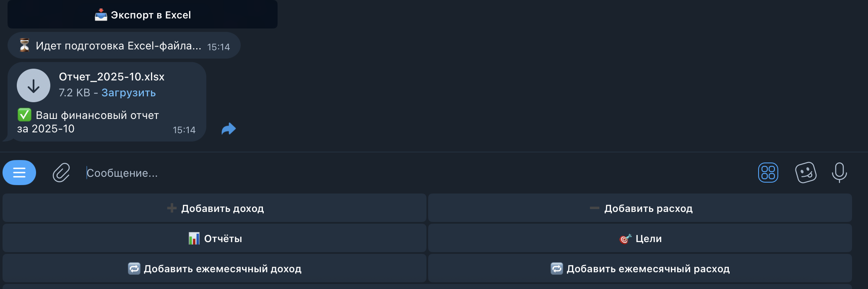Open Цели from the bot keyboard
868x289 pixels.
[640, 238]
